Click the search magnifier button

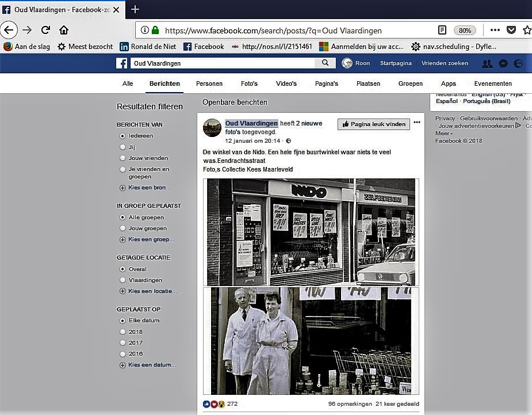325,63
